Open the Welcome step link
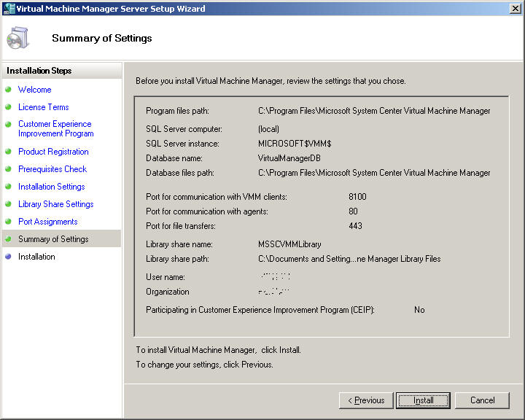This screenshot has height=420, width=525. click(x=35, y=90)
